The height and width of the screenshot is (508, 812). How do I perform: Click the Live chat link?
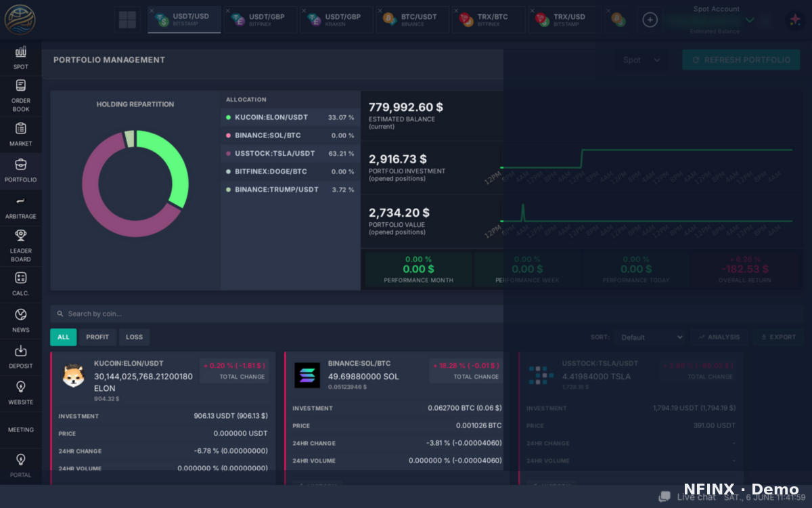(696, 496)
